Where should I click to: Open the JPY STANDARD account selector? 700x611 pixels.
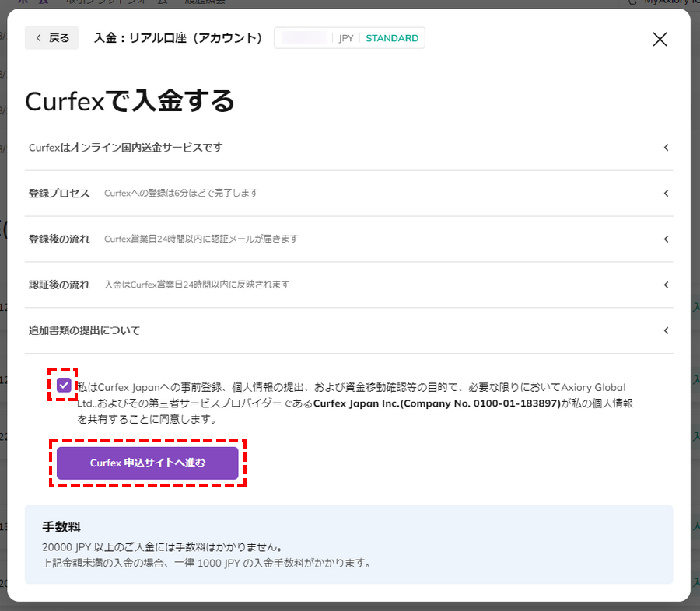(349, 38)
